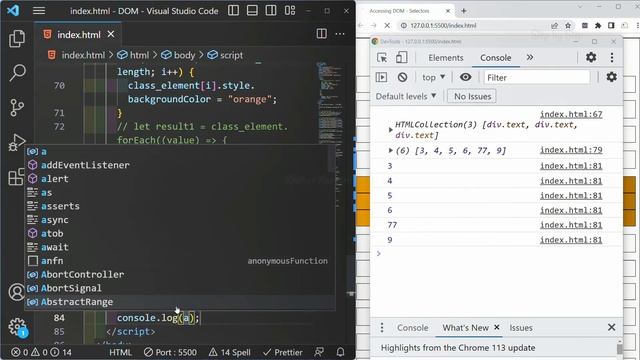Open the Default levels dropdown
640x360 pixels.
(x=406, y=96)
